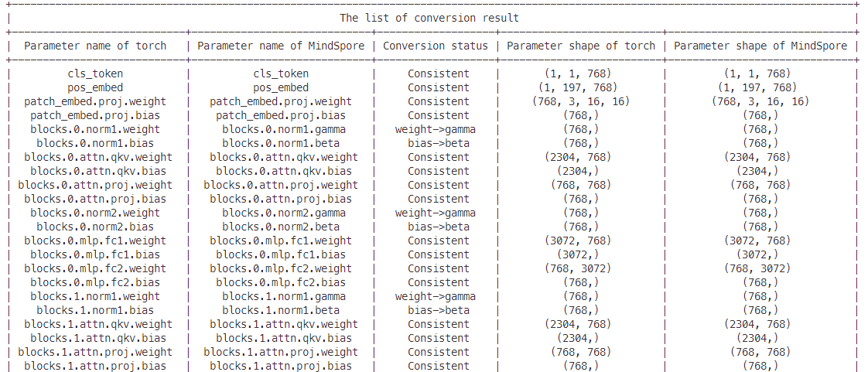The image size is (868, 372).
Task: Click the torch shape (1, 197, 768)
Action: click(x=581, y=87)
